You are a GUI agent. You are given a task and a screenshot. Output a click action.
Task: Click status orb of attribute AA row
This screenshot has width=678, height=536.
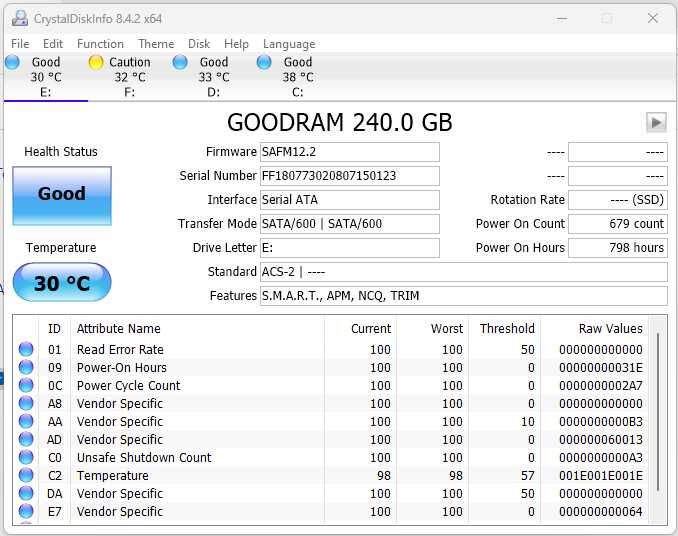[x=26, y=421]
